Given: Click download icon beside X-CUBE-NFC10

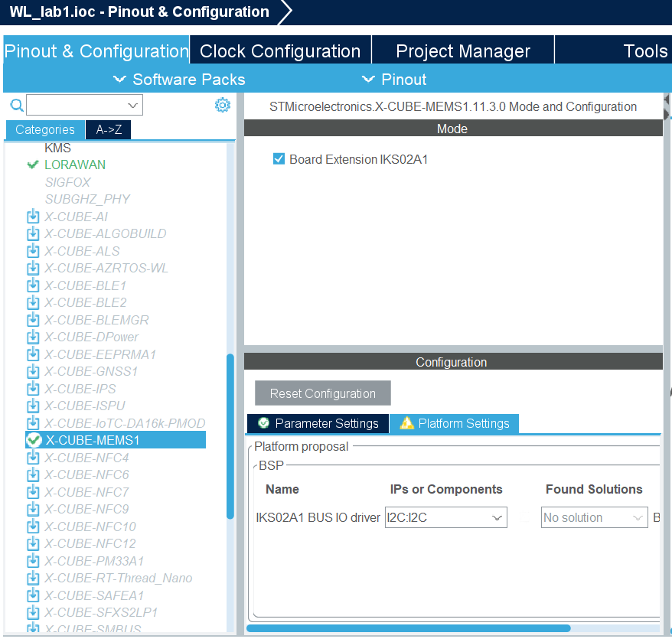Looking at the screenshot, I should click(33, 527).
